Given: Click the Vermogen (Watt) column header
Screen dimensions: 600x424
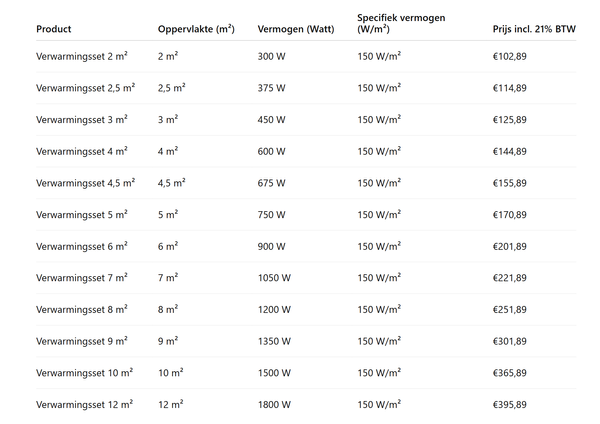Looking at the screenshot, I should (296, 29).
